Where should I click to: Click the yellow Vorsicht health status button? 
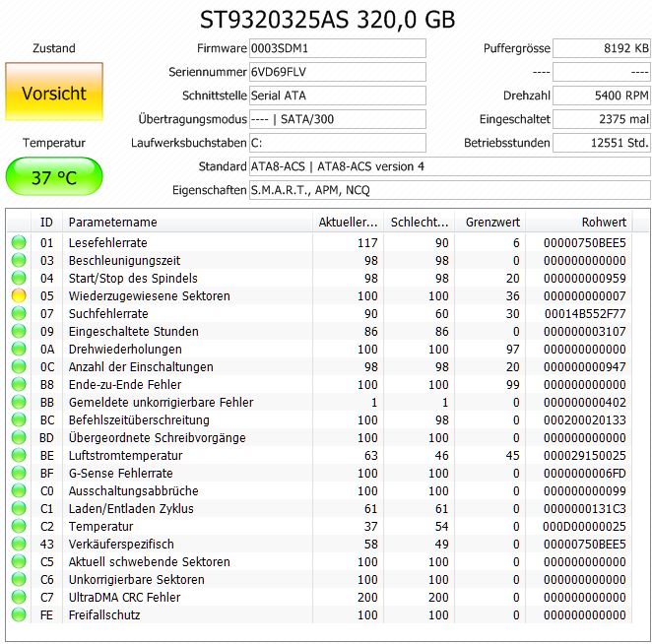(54, 92)
